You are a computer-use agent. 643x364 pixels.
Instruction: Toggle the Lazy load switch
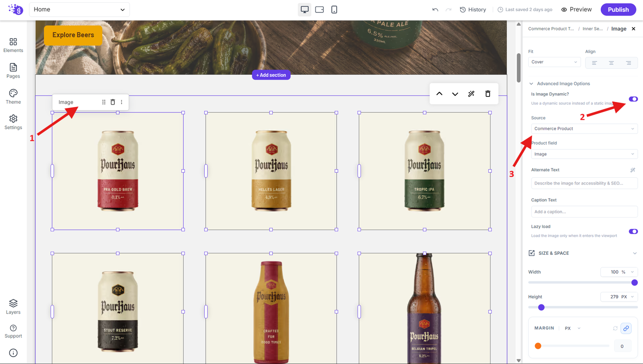pos(633,231)
